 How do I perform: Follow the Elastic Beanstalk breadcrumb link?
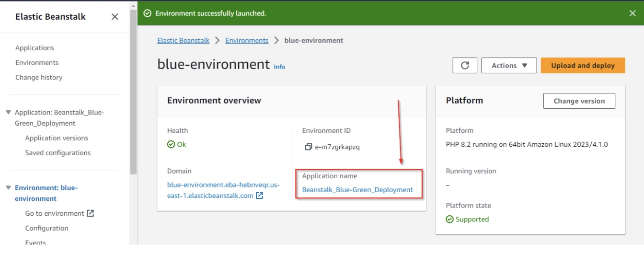(x=184, y=41)
